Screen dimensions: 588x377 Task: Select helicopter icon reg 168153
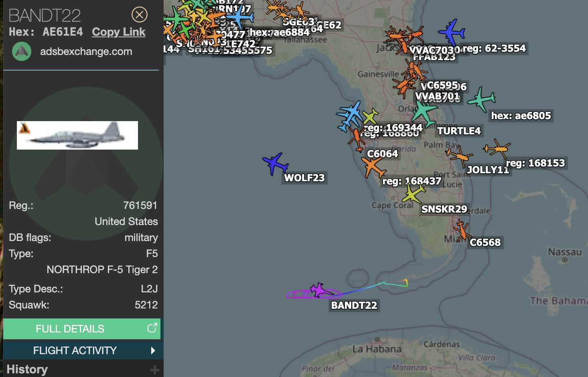click(x=497, y=148)
